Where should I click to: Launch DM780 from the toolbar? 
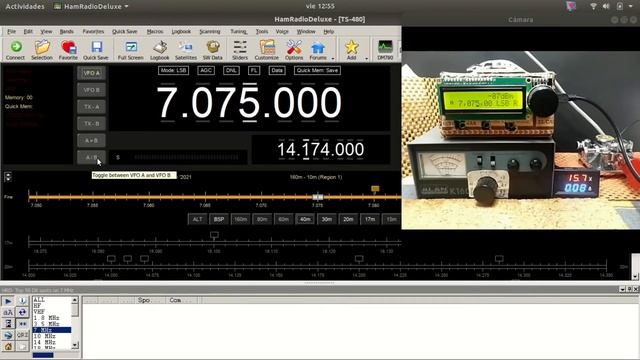(x=385, y=50)
